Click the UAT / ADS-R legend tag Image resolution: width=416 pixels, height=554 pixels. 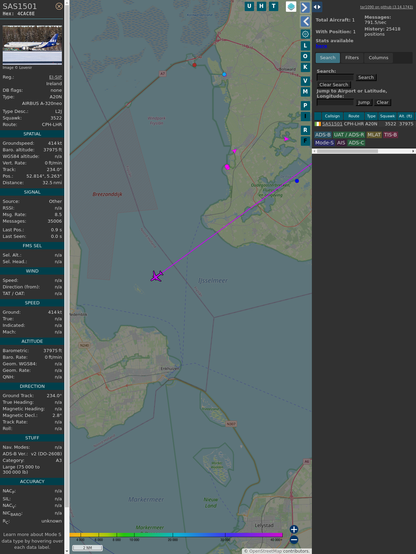click(x=349, y=135)
